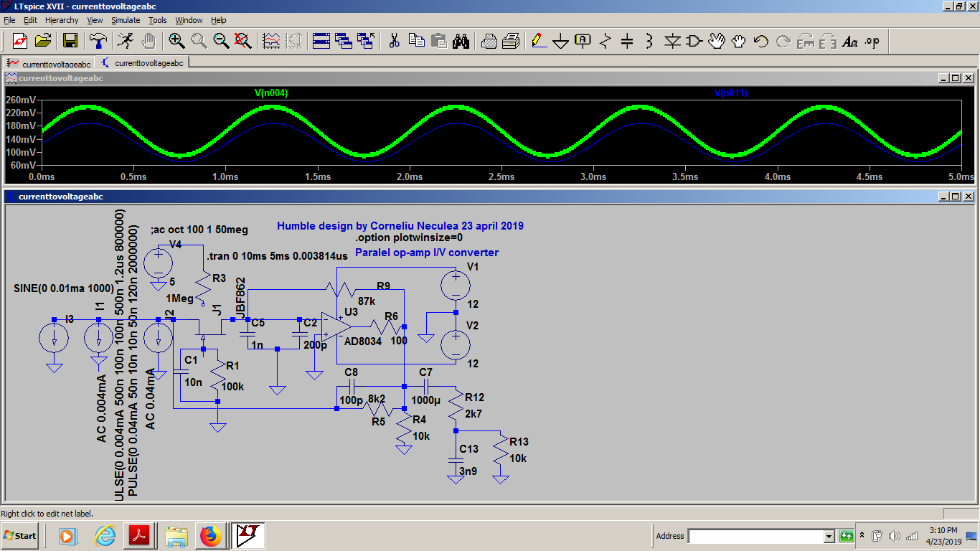This screenshot has height=551, width=980.
Task: Click the autorange waveform plot icon
Action: pos(271,41)
